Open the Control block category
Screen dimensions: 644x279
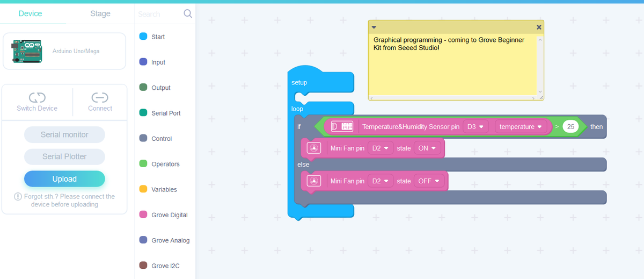(162, 138)
